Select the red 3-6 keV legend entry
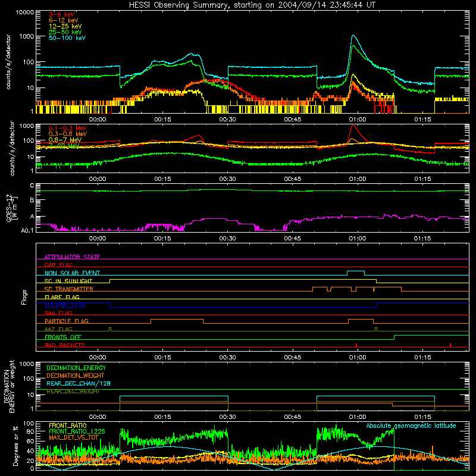Image resolution: width=476 pixels, height=476 pixels. tap(62, 14)
